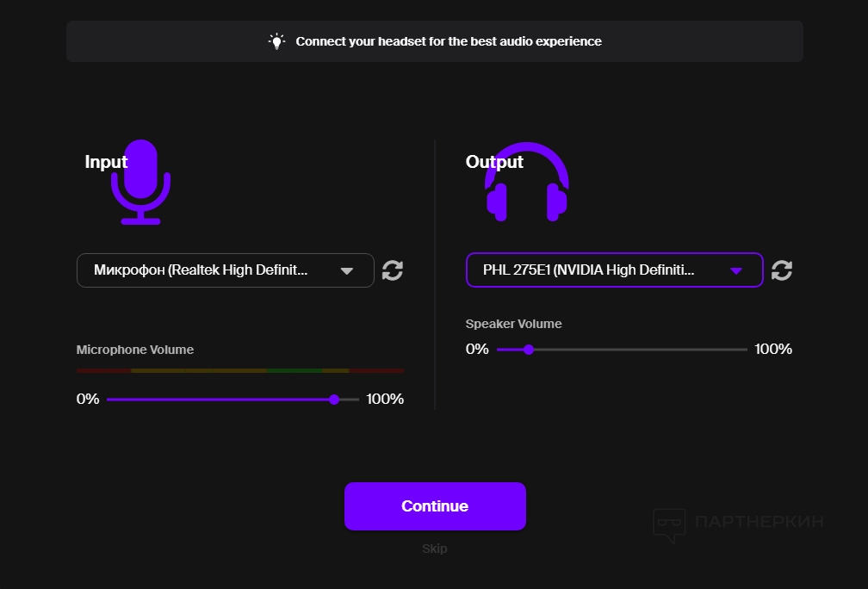
Task: Click the gray arrow on the input selector
Action: coord(347,270)
